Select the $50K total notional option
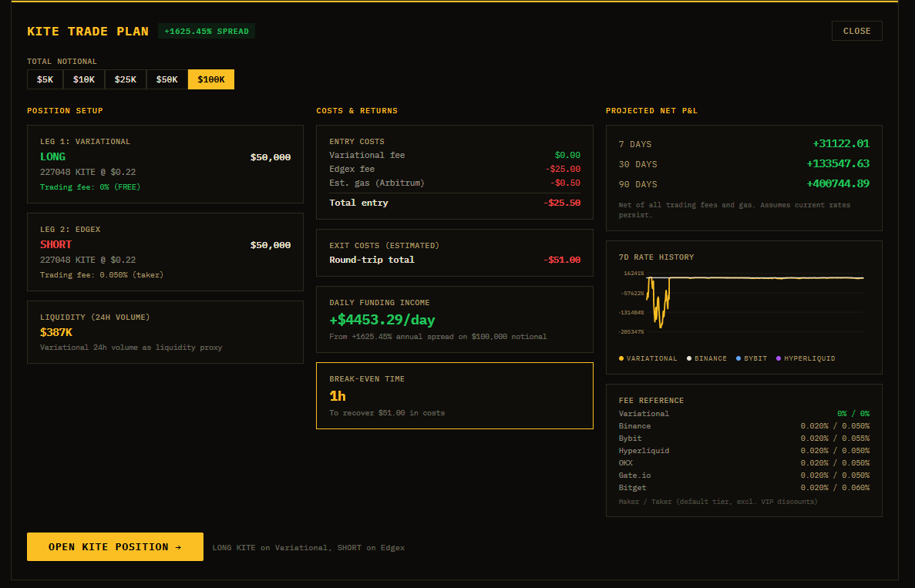 [167, 79]
